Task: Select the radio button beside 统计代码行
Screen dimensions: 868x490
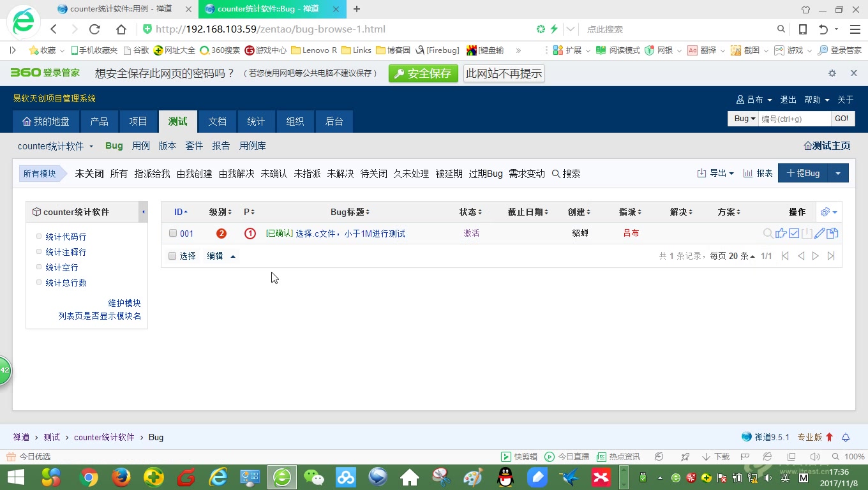Action: pos(38,236)
